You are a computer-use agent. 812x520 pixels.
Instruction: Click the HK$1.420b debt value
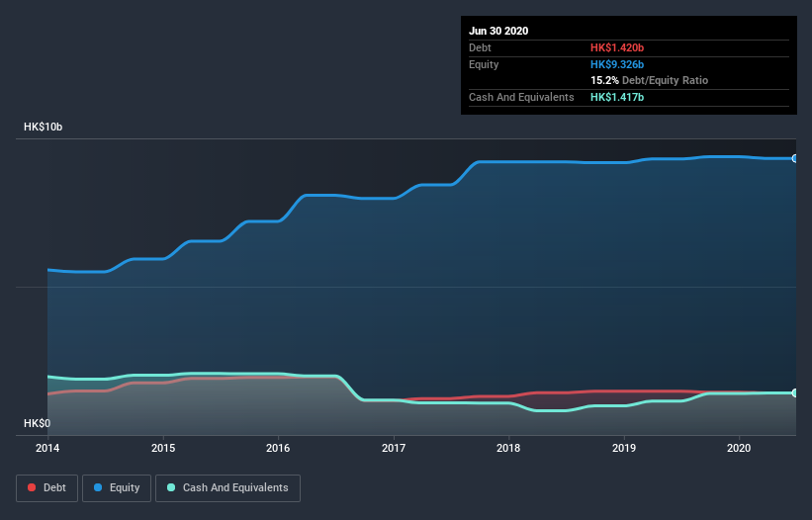pos(617,47)
